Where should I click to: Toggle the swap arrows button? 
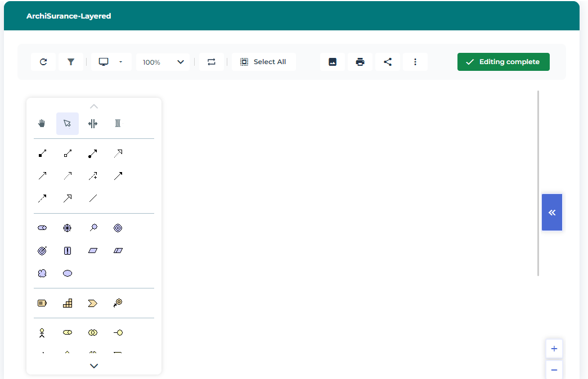click(212, 62)
